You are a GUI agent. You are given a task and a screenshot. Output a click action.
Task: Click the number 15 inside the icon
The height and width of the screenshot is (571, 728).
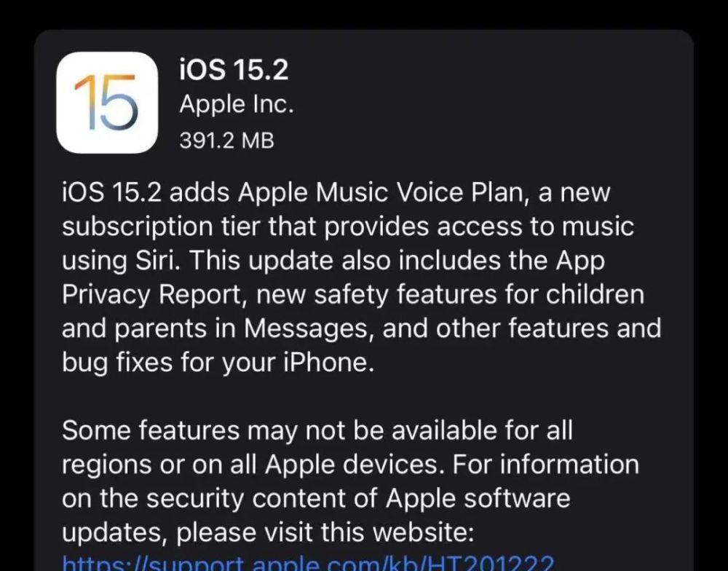[106, 103]
